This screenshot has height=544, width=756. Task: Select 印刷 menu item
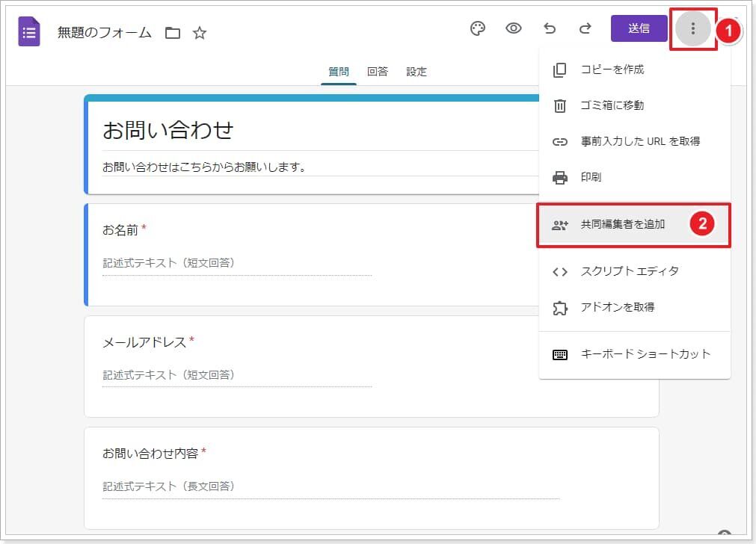(635, 177)
